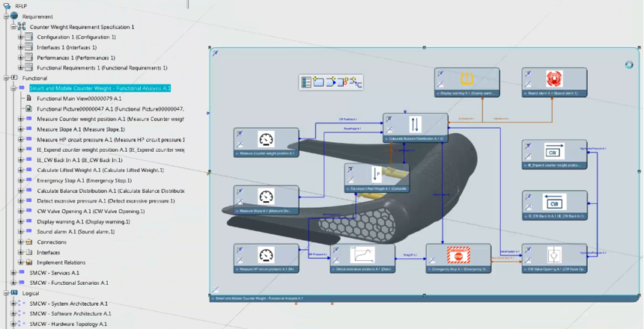This screenshot has height=329, width=644.
Task: Expand Configuration 1 in the tree
Action: [20, 37]
